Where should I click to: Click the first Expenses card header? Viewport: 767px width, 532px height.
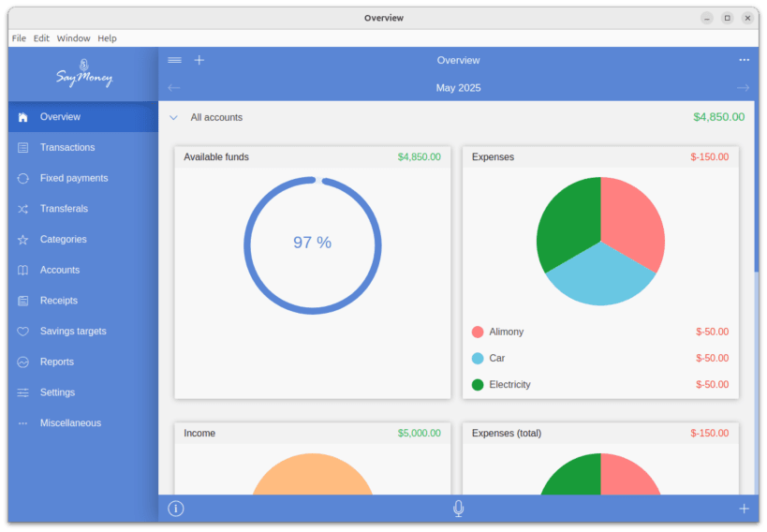coord(600,157)
